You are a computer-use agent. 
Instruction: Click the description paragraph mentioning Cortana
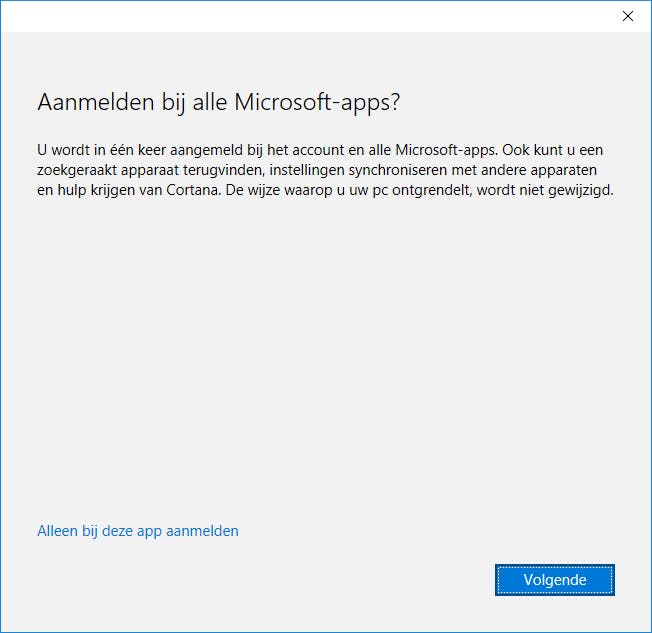[x=324, y=170]
